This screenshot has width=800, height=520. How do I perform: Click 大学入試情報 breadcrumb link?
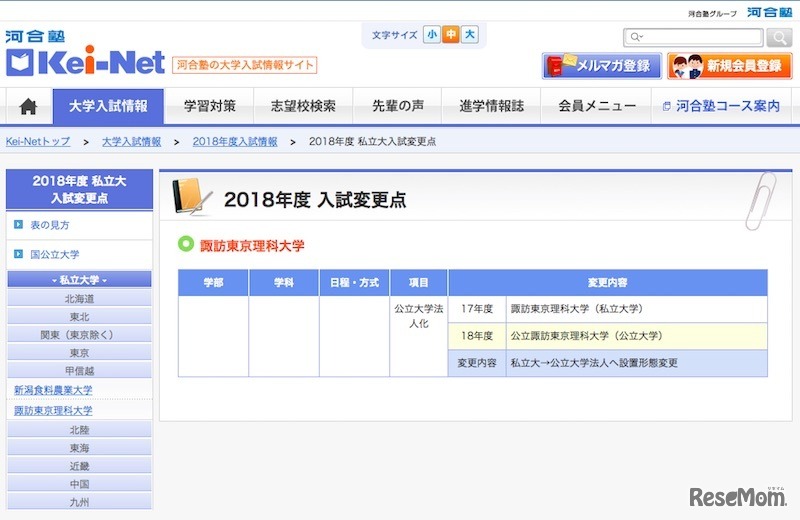tap(131, 142)
